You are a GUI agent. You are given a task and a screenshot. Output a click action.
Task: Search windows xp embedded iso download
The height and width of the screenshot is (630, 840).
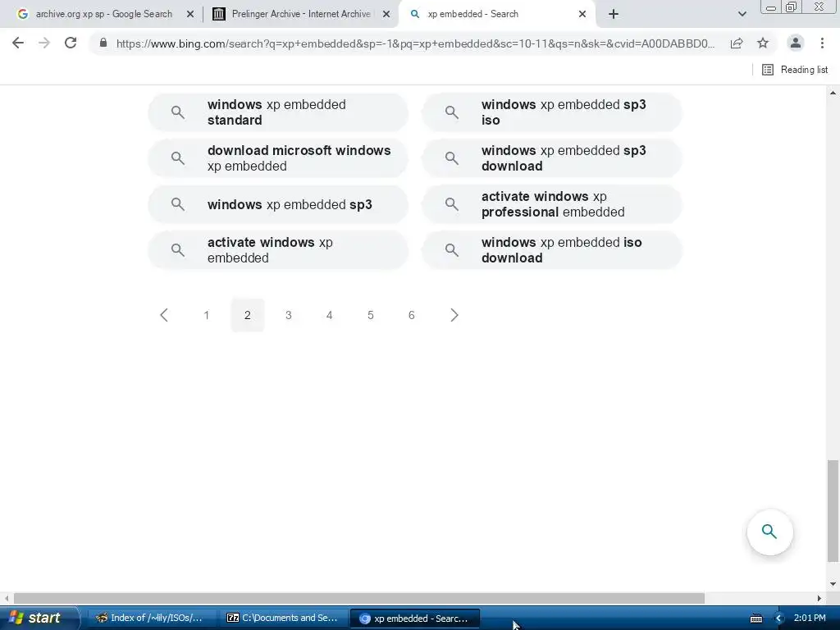552,250
